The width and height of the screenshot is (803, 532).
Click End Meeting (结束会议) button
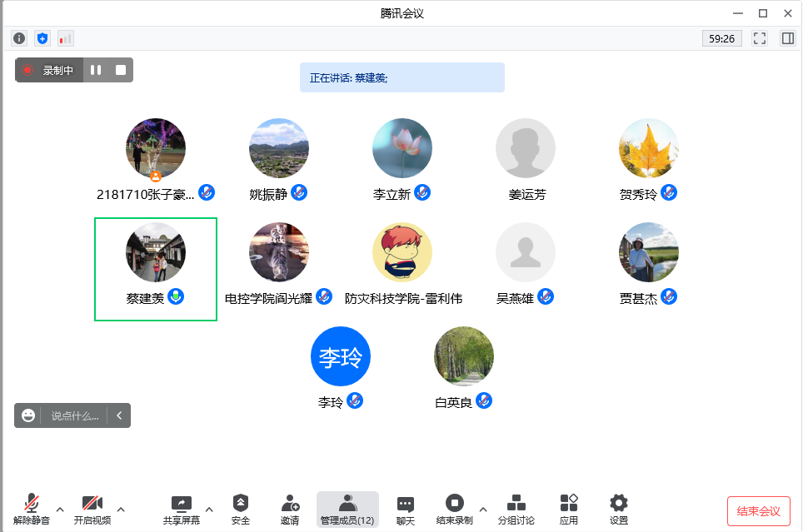pos(758,511)
